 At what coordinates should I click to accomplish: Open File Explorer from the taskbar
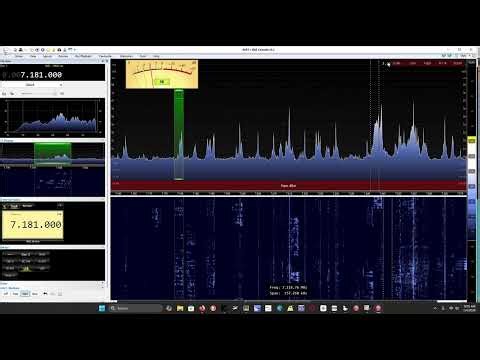[x=180, y=308]
